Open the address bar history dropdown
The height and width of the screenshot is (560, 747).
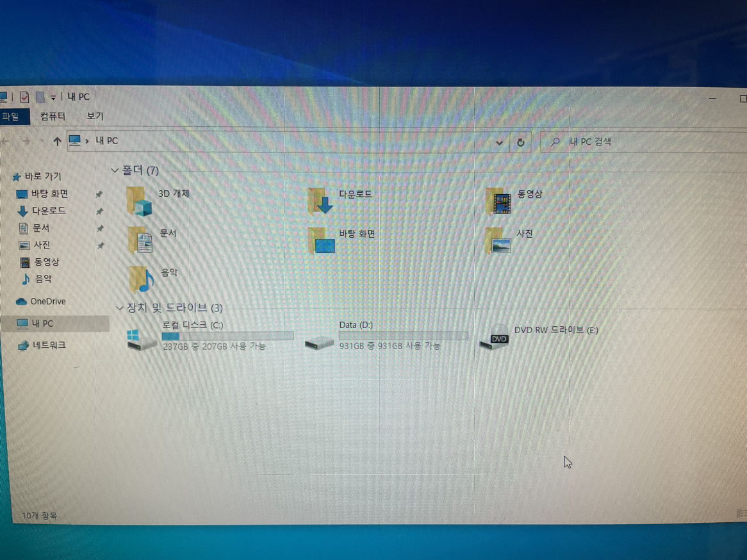point(499,142)
